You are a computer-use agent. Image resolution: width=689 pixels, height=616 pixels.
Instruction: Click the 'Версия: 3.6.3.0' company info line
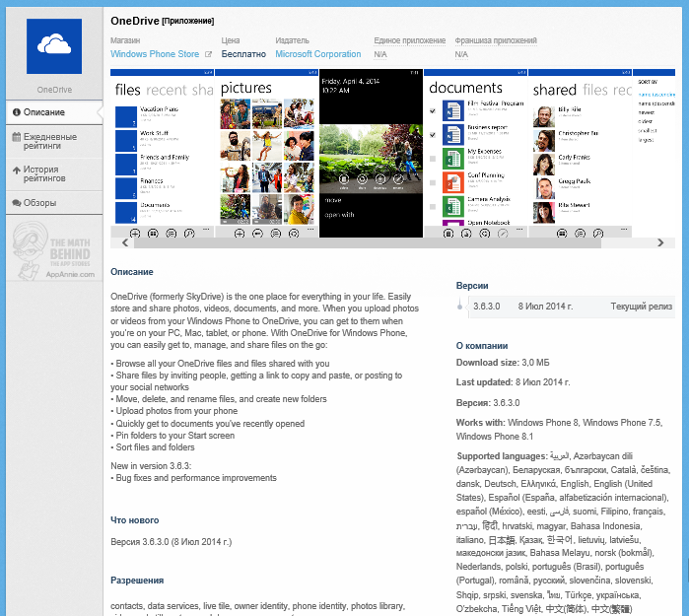(488, 403)
